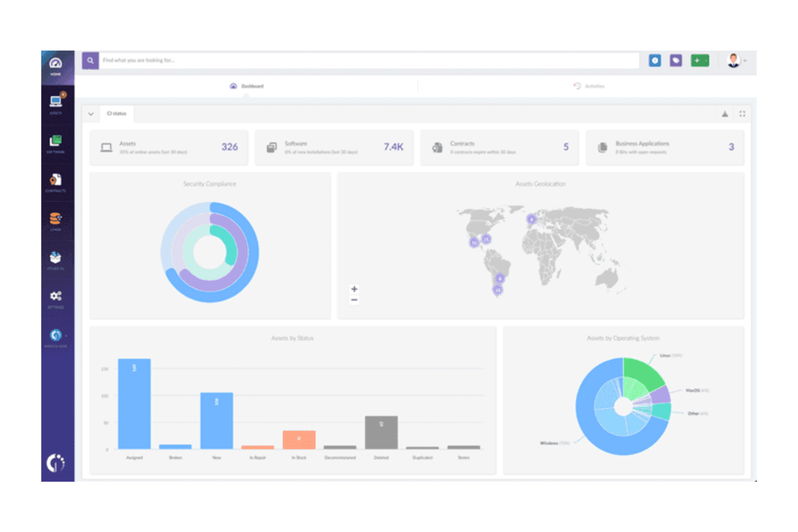Click the Security Compliance donut chart
The image size is (798, 532).
(210, 252)
